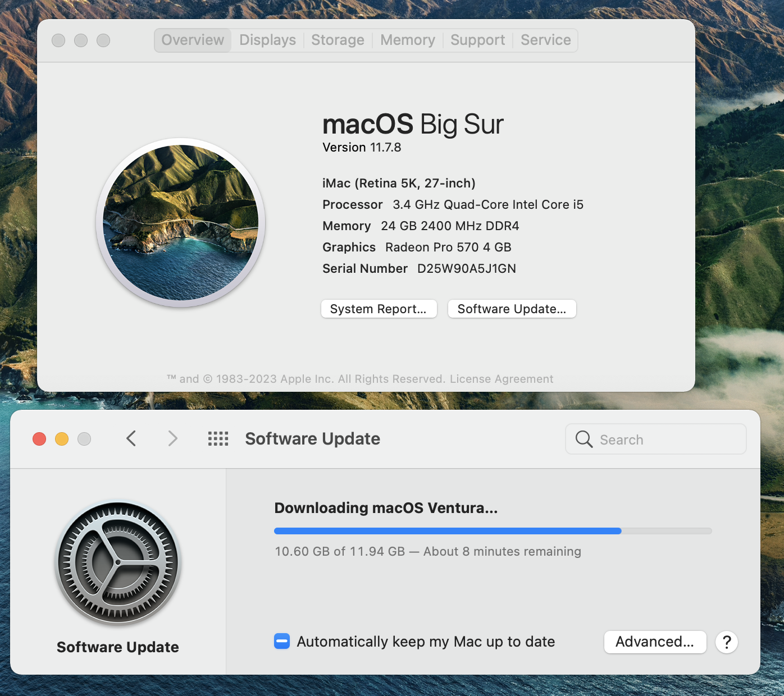Screen dimensions: 784x696
Task: Click the Software Update gear icon
Action: pos(118,563)
